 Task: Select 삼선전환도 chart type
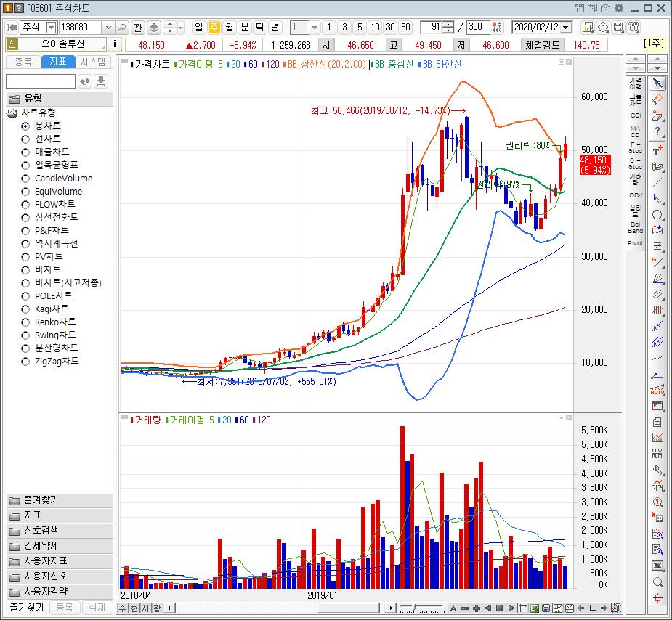click(49, 218)
